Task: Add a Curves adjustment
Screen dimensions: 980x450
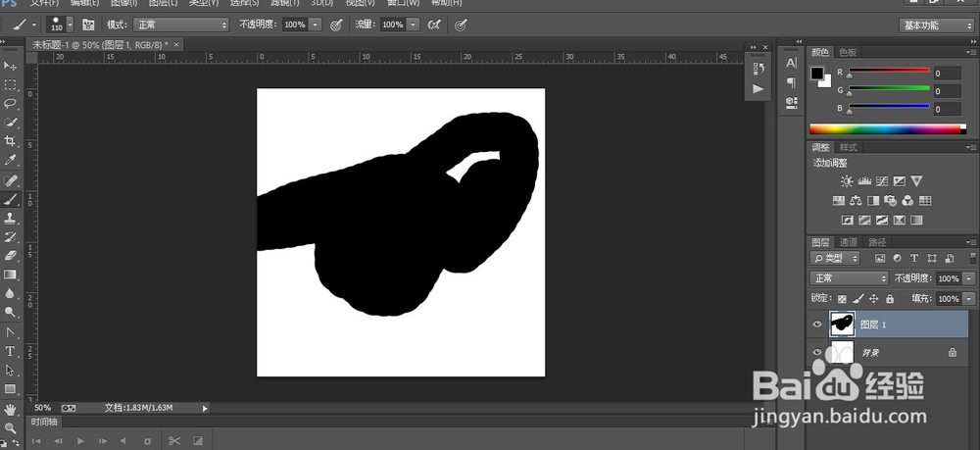Action: (x=882, y=181)
